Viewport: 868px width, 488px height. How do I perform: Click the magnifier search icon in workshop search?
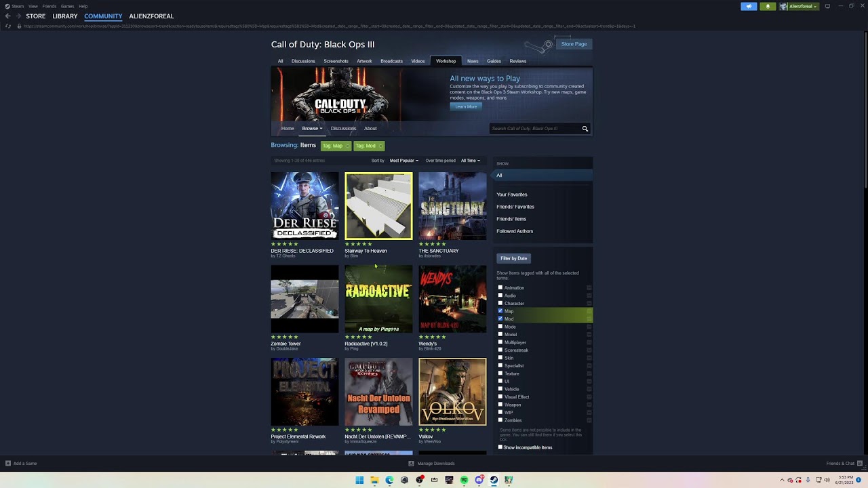pyautogui.click(x=585, y=129)
